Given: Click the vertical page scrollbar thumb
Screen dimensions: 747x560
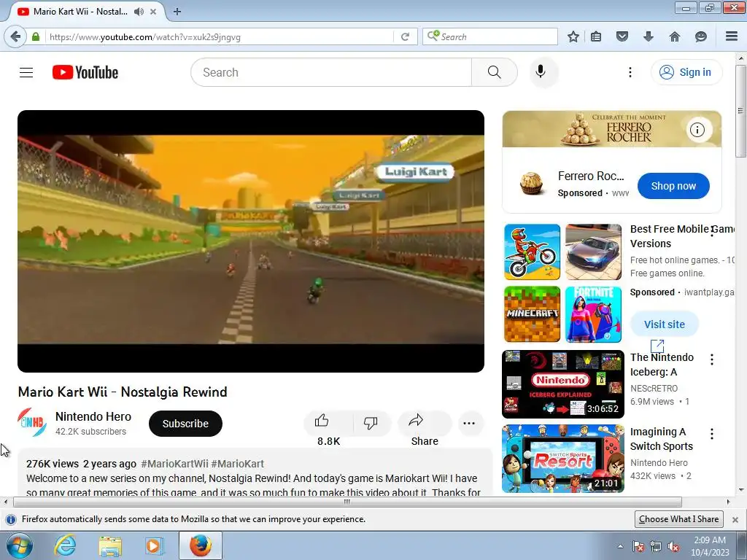Looking at the screenshot, I should (x=740, y=111).
